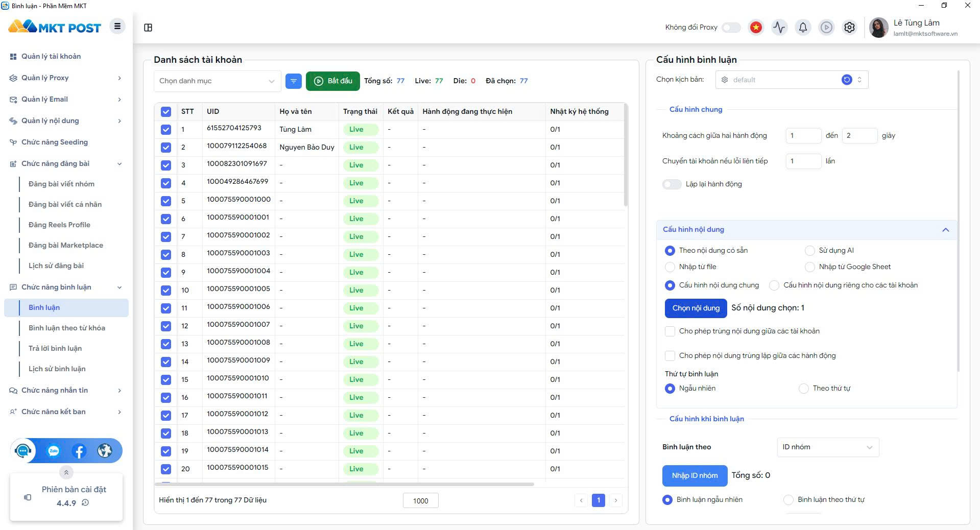
Task: Click the Facebook icon in sidebar
Action: point(79,451)
